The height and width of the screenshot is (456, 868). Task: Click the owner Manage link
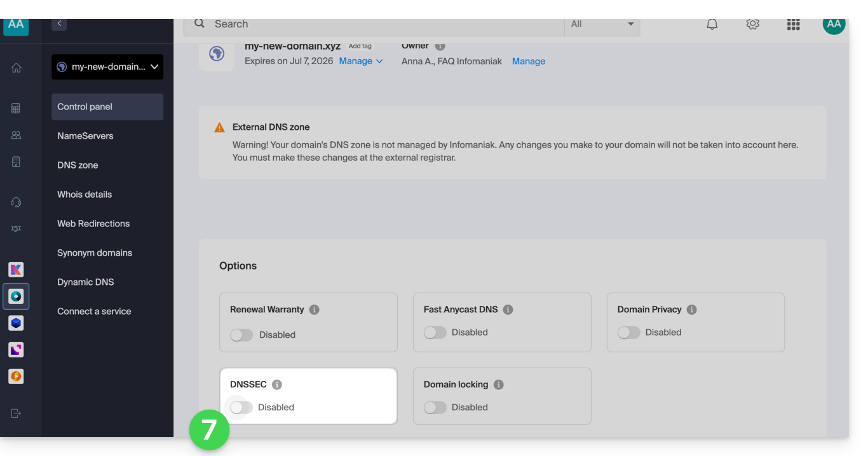[529, 61]
